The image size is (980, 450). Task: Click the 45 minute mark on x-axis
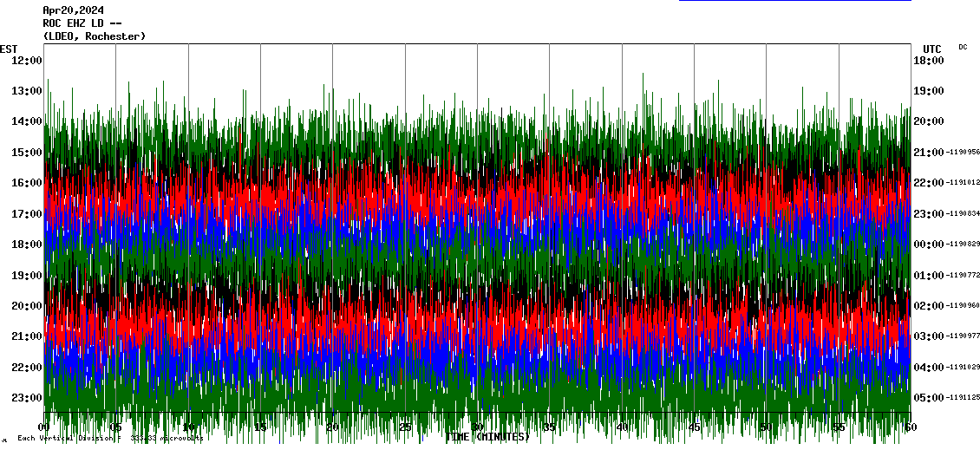(x=694, y=427)
